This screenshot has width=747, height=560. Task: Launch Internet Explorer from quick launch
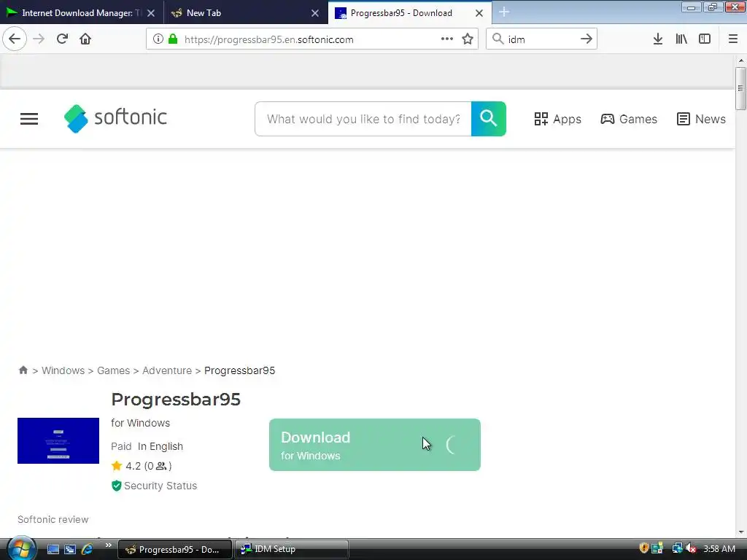tap(88, 550)
